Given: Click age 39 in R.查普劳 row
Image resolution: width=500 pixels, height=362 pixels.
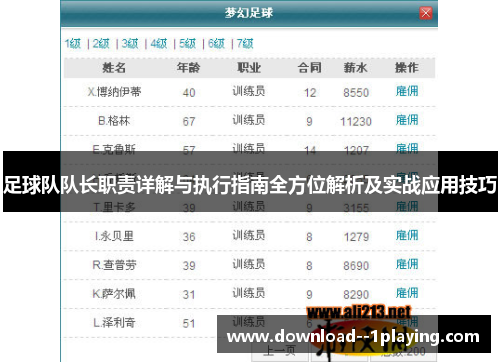Looking at the screenshot, I should click(x=189, y=266).
